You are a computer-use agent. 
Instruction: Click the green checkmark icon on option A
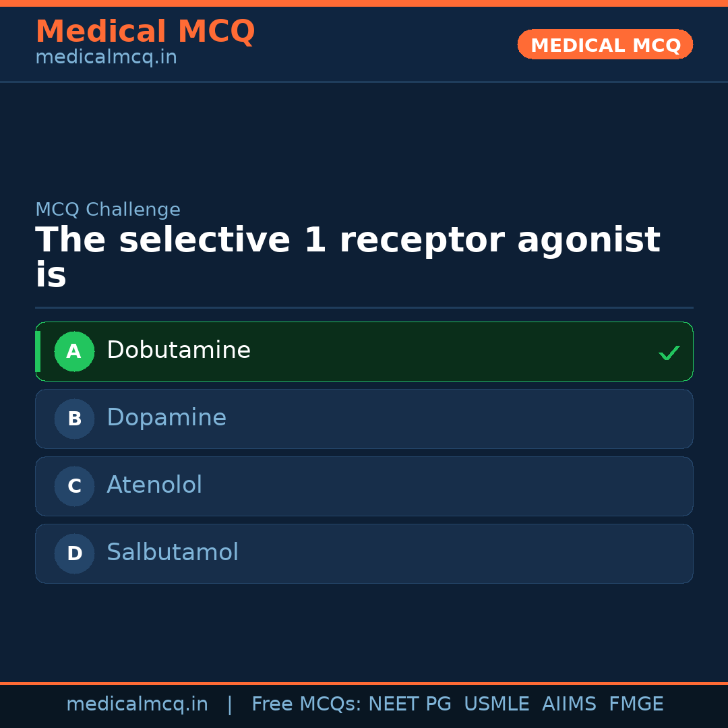click(x=669, y=352)
